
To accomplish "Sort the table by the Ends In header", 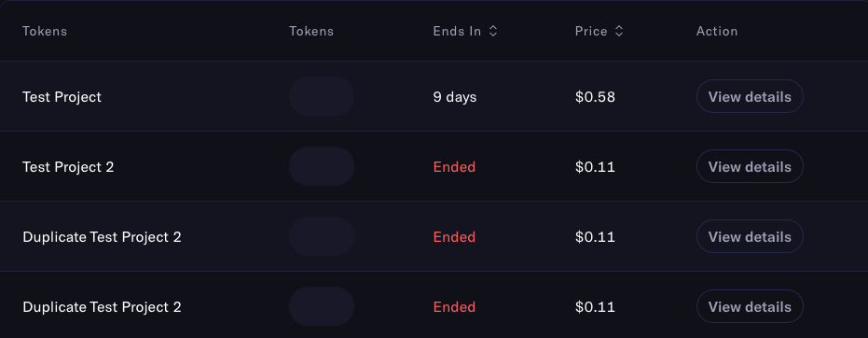I will point(457,31).
